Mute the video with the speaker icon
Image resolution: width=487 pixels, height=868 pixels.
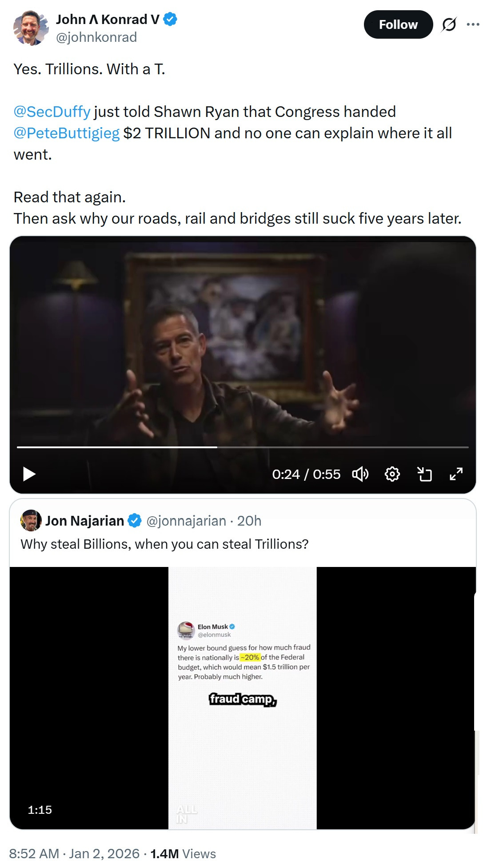(360, 474)
